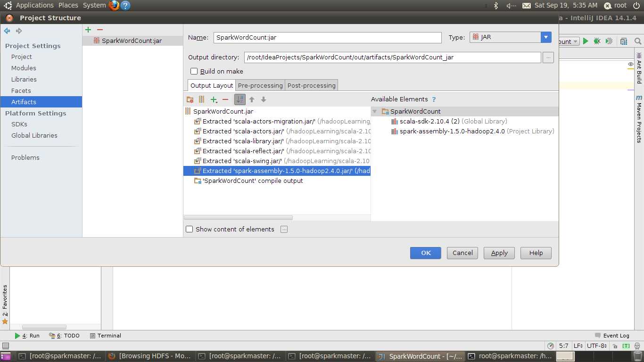This screenshot has width=644, height=362.
Task: Switch to the Pre-processing tab
Action: 260,85
